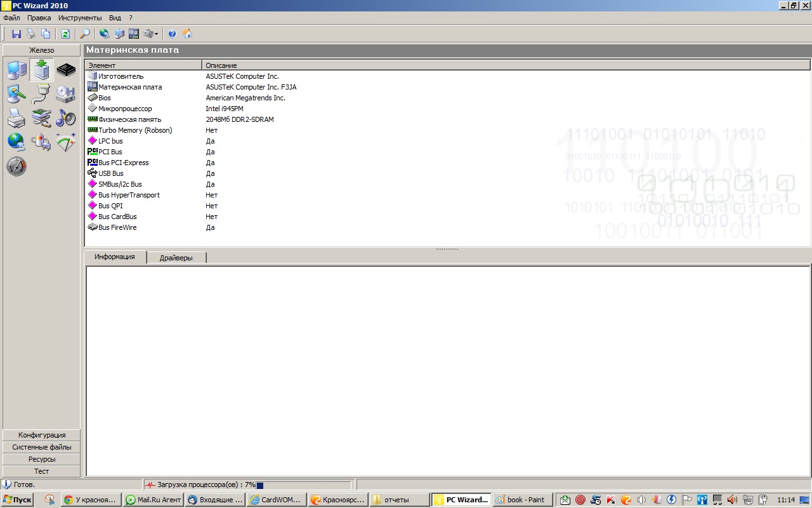Image resolution: width=812 pixels, height=508 pixels.
Task: Open the Инструменты menu
Action: [80, 18]
